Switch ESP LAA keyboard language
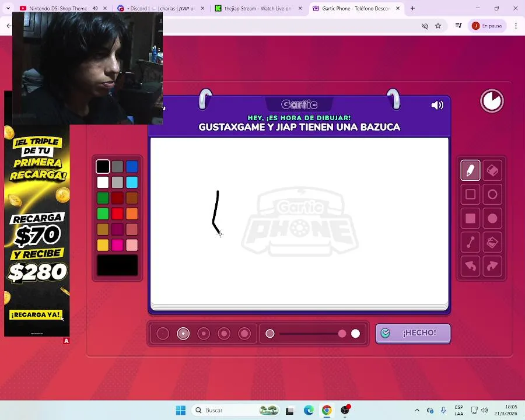The width and height of the screenshot is (525, 420). 459,410
